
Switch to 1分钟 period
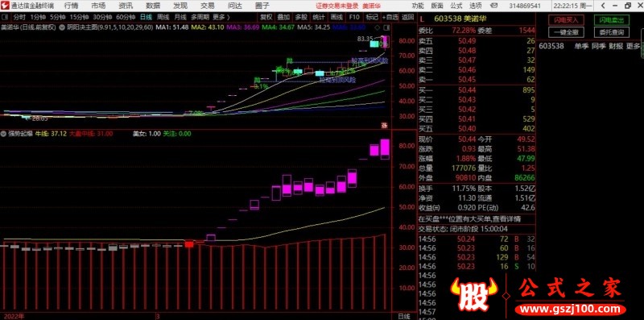click(x=39, y=17)
